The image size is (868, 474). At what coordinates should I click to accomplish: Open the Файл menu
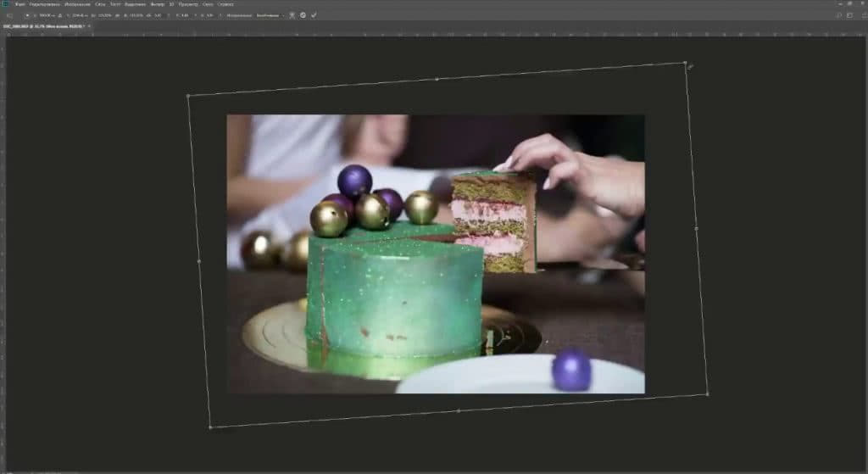19,4
